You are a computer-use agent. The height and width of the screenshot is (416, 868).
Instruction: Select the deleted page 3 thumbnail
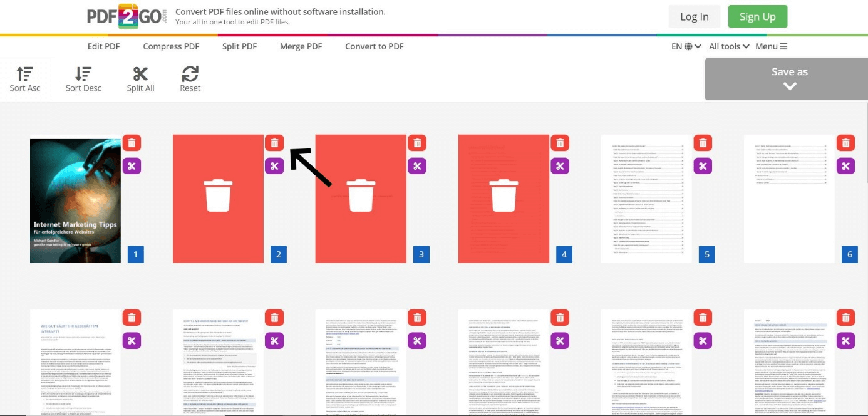[x=361, y=199]
